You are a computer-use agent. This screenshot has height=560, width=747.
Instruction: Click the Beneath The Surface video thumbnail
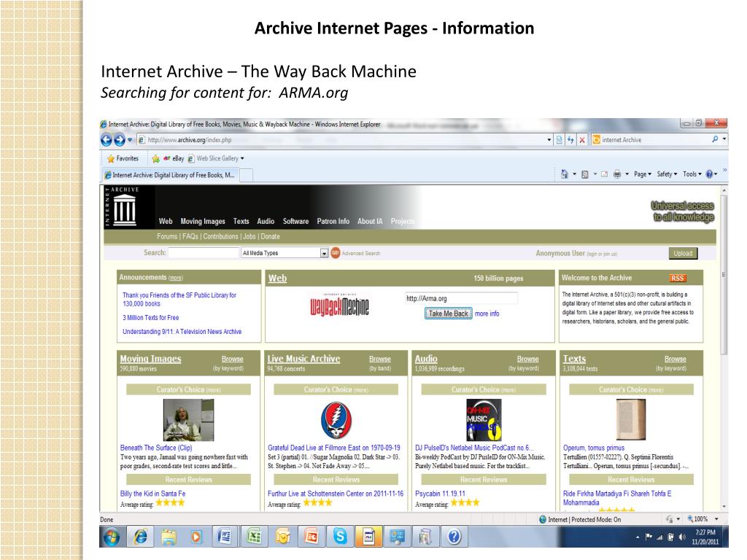point(188,419)
